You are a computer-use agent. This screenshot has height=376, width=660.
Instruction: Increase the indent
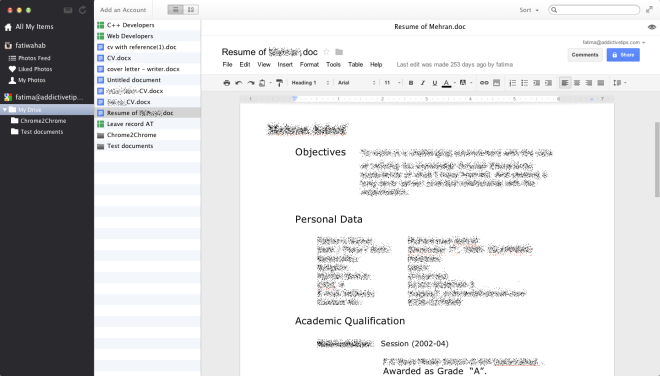coord(548,83)
